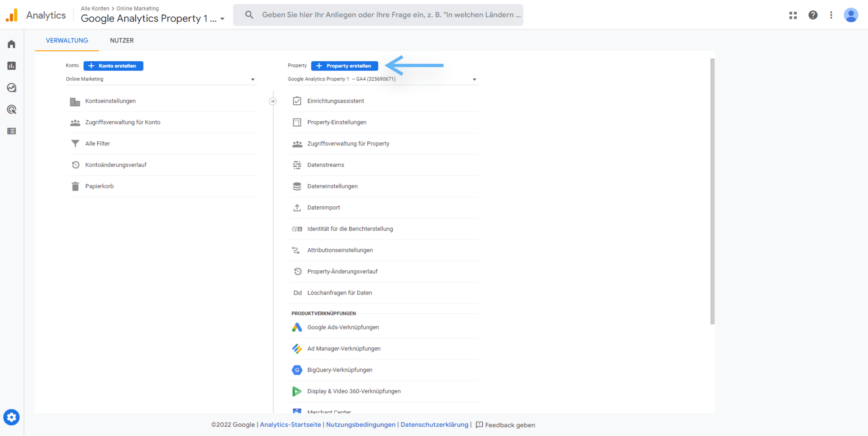Open the Explore sidebar icon
868x436 pixels.
click(x=11, y=87)
